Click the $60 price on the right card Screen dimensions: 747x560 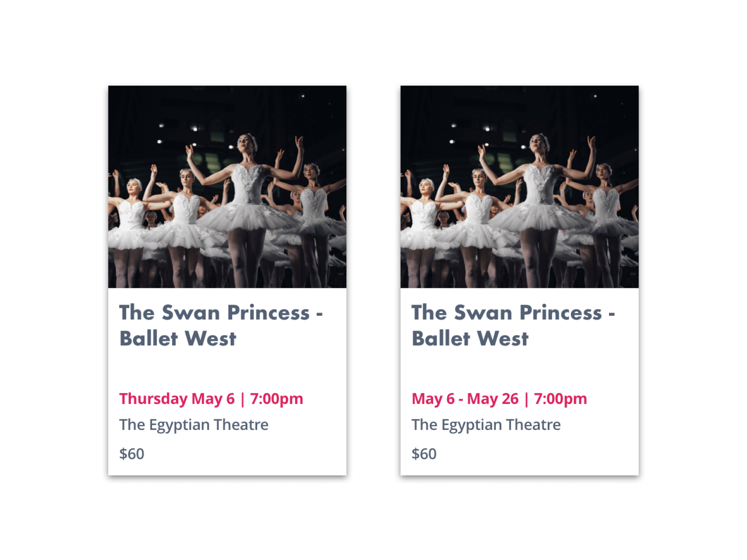pyautogui.click(x=424, y=454)
